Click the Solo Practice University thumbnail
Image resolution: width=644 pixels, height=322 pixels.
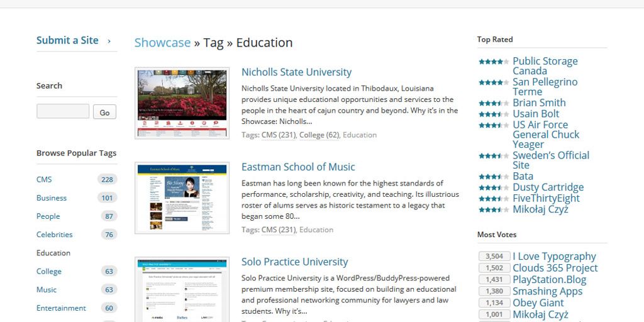coord(182,289)
